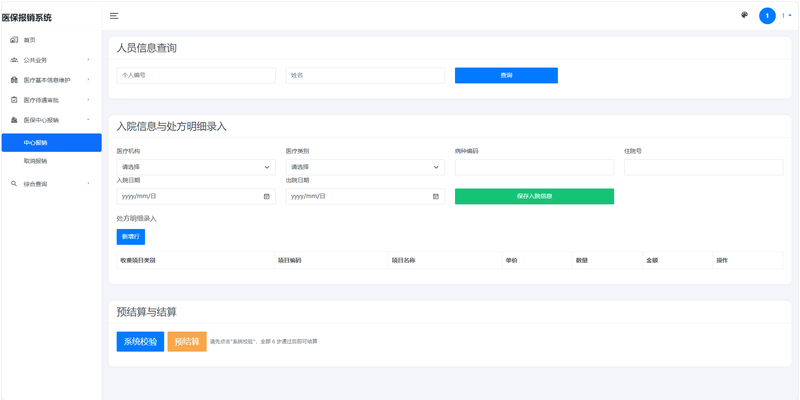Focus the 个人编号 input field
The image size is (800, 400).
point(196,76)
